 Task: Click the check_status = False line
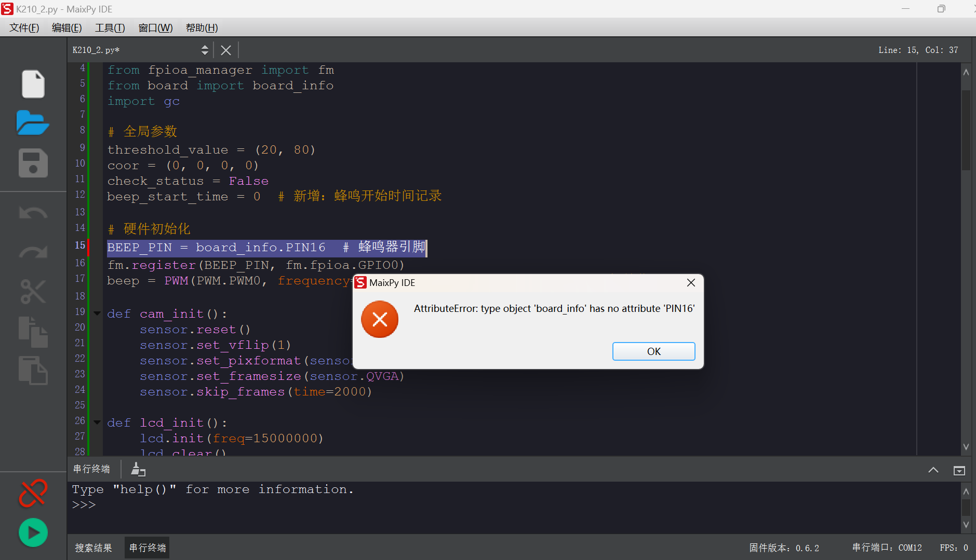click(188, 181)
